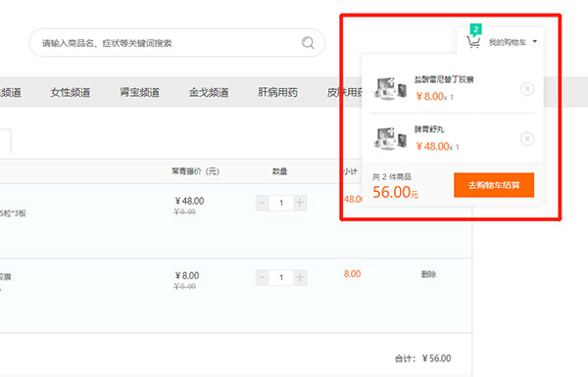Remove 脾胃舒丸 from the cart dropdown

click(x=527, y=139)
